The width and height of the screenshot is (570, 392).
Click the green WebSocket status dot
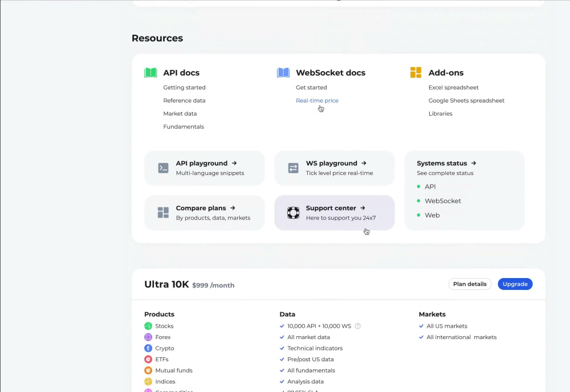tap(419, 201)
